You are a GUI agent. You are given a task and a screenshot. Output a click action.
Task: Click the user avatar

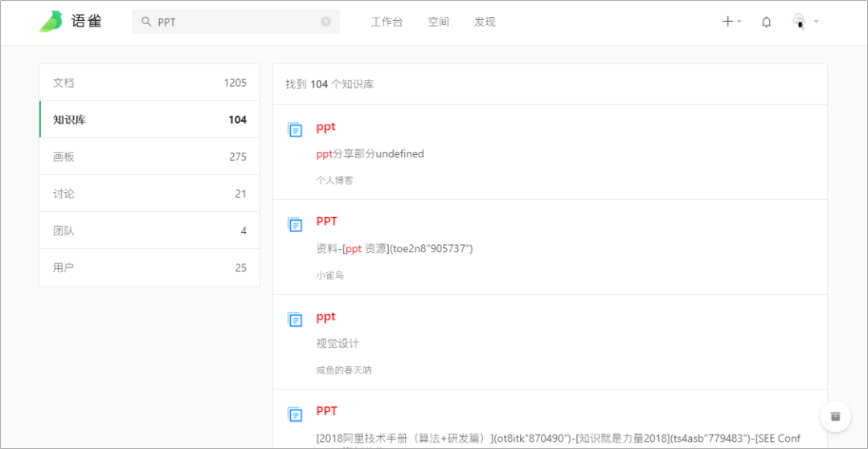800,22
